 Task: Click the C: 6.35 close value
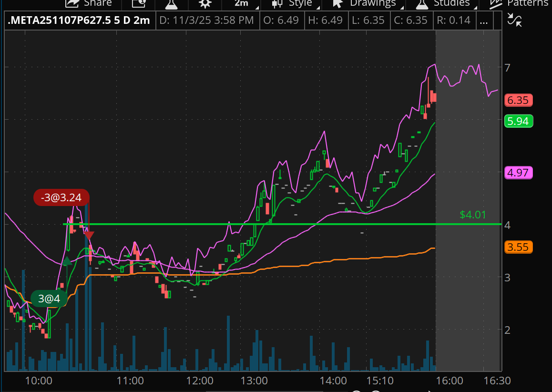point(411,21)
